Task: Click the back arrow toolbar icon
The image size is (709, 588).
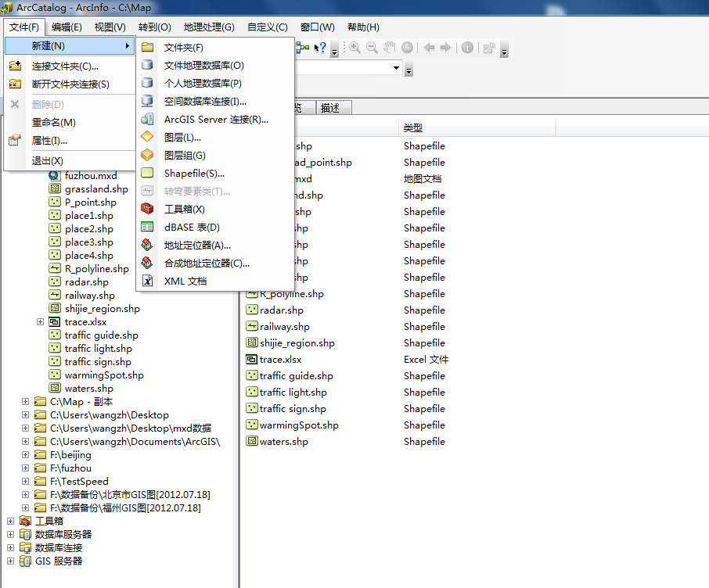Action: (429, 48)
